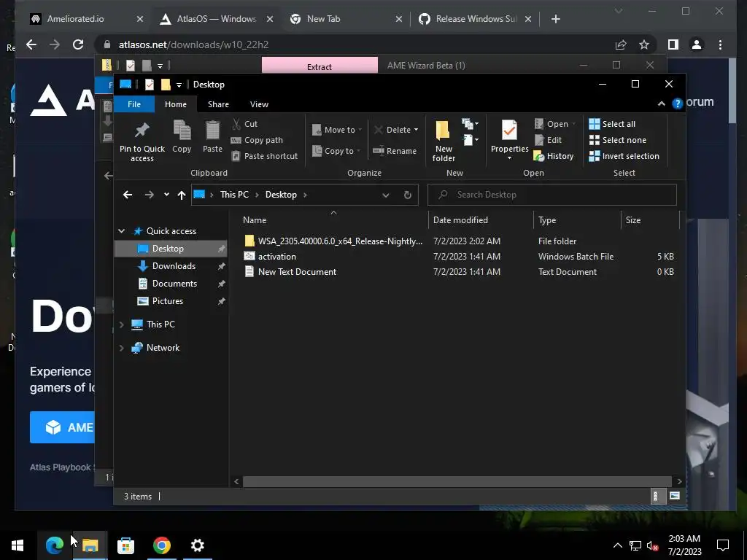Collapse the ribbon with the chevron
The width and height of the screenshot is (747, 560).
[x=661, y=104]
